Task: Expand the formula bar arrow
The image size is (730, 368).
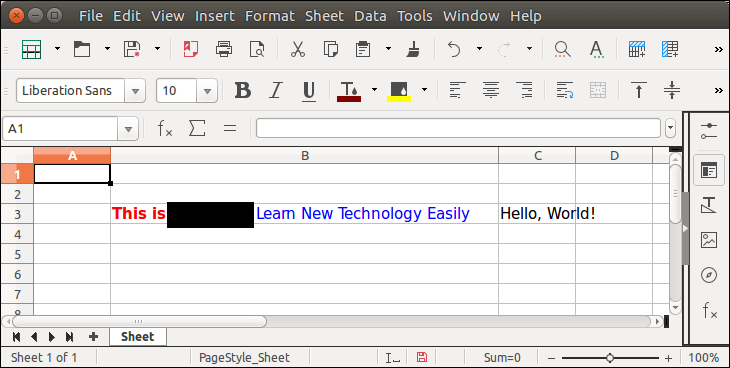Action: tap(670, 128)
